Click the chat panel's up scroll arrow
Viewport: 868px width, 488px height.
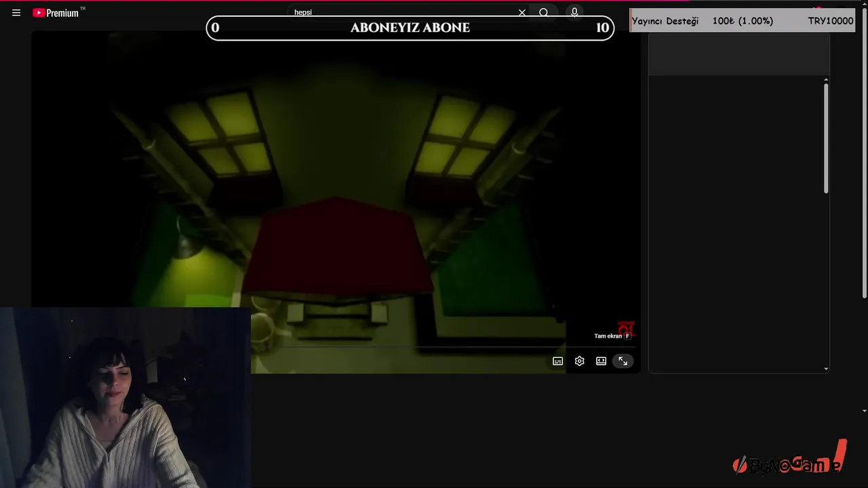click(x=826, y=80)
